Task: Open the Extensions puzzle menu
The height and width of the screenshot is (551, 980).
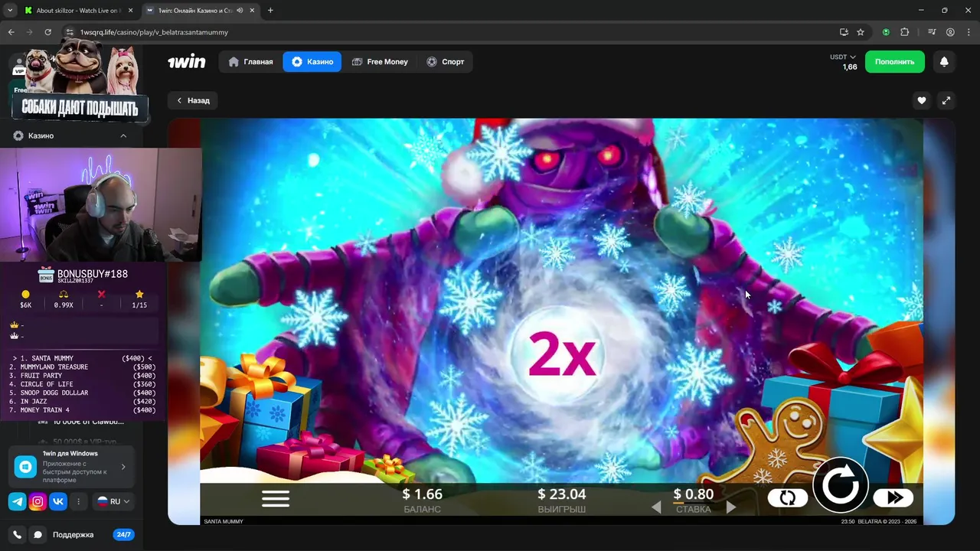Action: point(905,32)
